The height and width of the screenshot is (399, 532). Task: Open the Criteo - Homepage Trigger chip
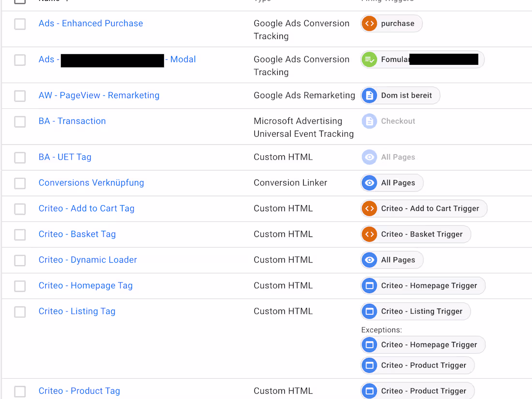click(x=423, y=285)
